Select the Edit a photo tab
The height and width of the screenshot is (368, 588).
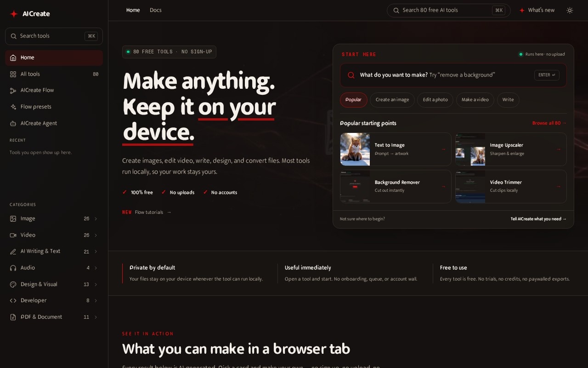click(435, 100)
